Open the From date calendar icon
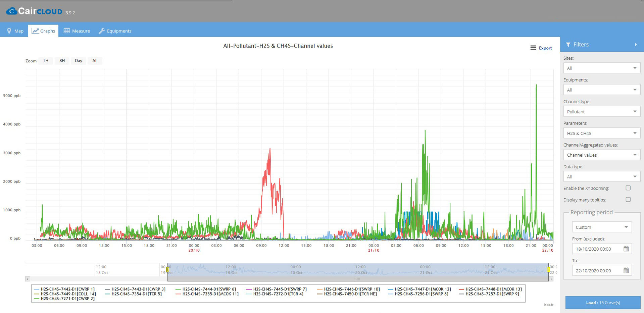 click(626, 249)
